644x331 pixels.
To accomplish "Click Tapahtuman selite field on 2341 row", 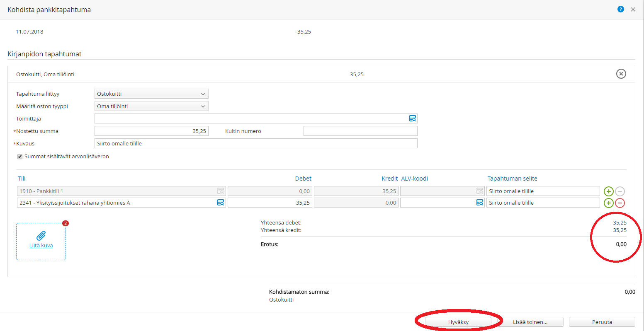I will 543,203.
